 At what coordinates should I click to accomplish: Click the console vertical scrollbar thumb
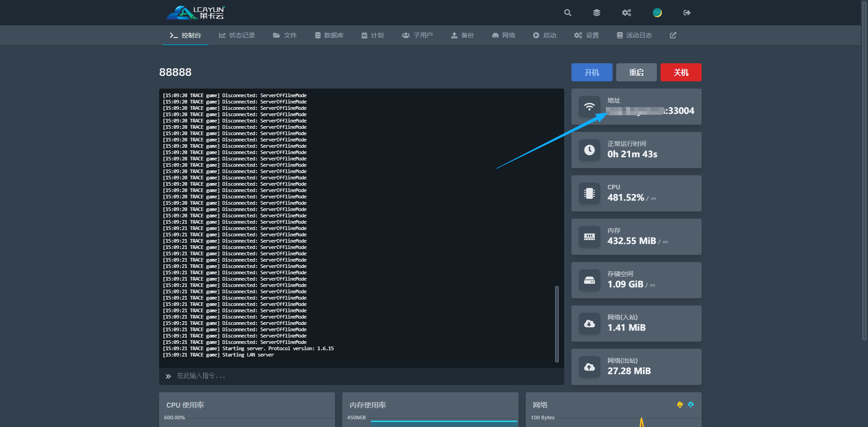tap(557, 324)
